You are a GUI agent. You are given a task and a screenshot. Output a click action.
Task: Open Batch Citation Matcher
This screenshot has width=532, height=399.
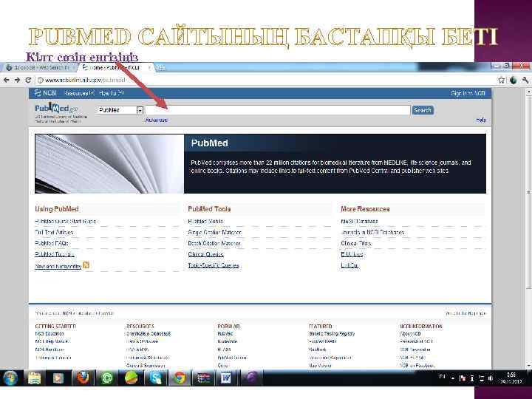coord(214,243)
